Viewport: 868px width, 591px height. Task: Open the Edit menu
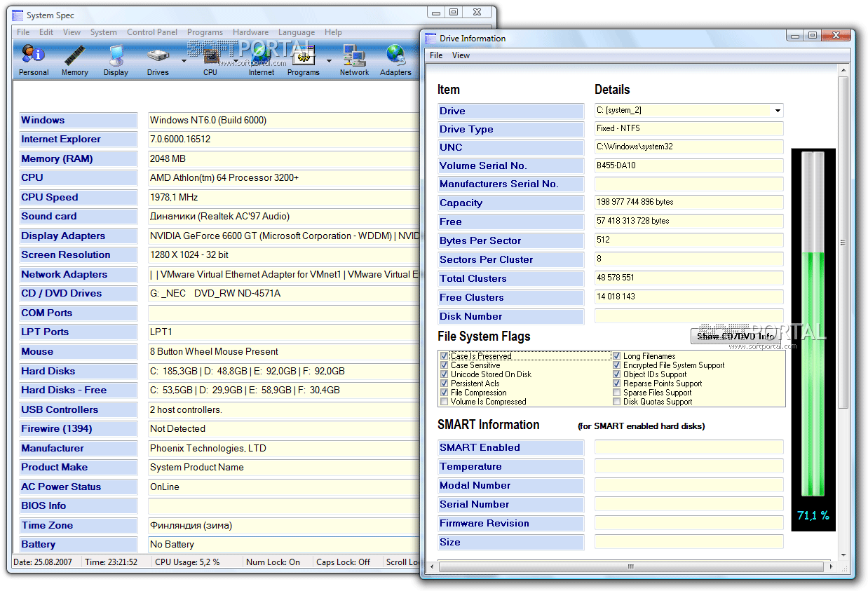[46, 32]
